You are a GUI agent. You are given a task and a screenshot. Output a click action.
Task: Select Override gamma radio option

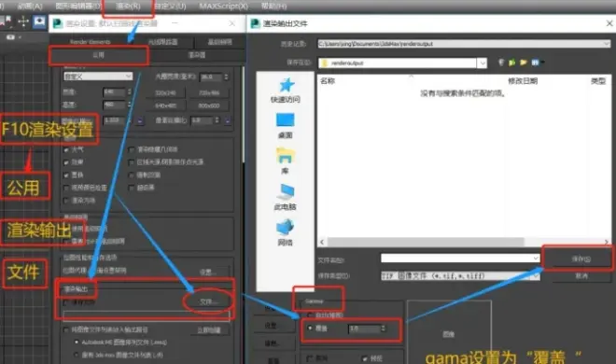(310, 328)
